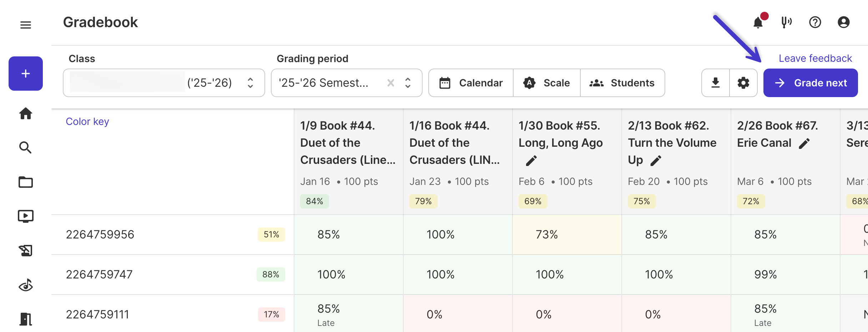Open the help question mark icon
Screen dimensions: 868x332
[x=815, y=22]
